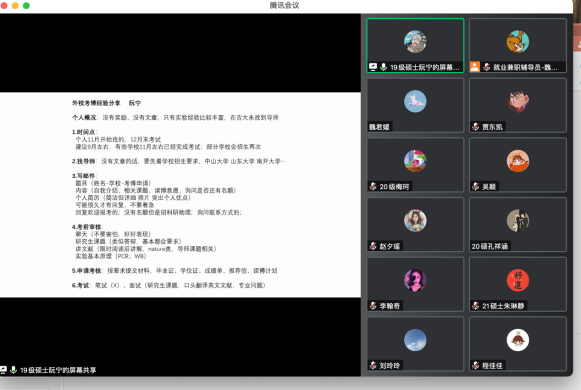
Task: Click the muted mic icon beside 贾东凯
Action: coord(475,127)
